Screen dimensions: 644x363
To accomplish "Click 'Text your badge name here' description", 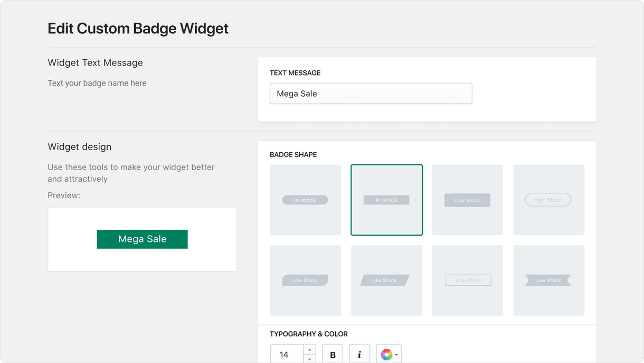I will coord(97,83).
